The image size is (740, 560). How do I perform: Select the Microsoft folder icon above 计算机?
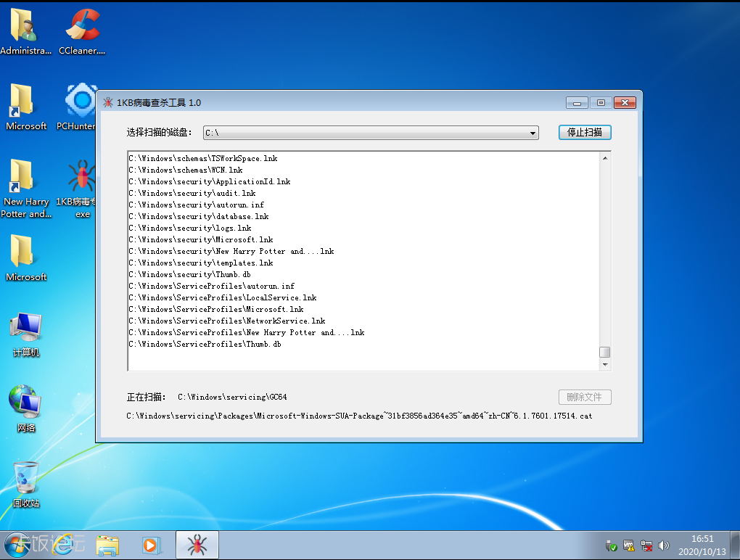(x=25, y=258)
